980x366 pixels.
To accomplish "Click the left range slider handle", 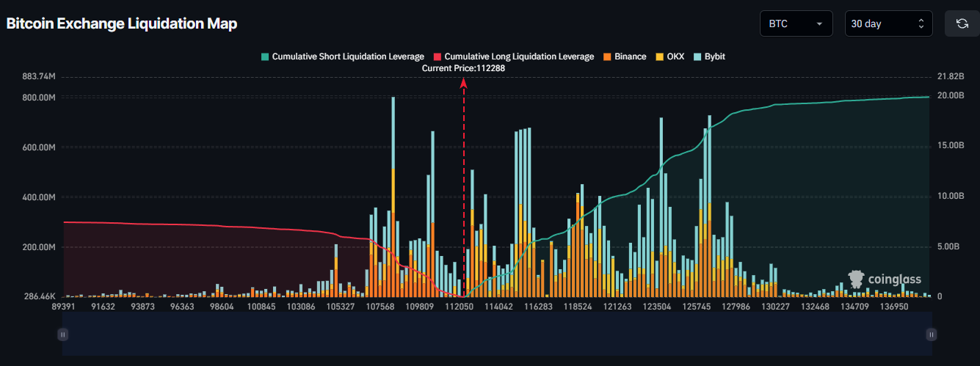I will (x=62, y=334).
